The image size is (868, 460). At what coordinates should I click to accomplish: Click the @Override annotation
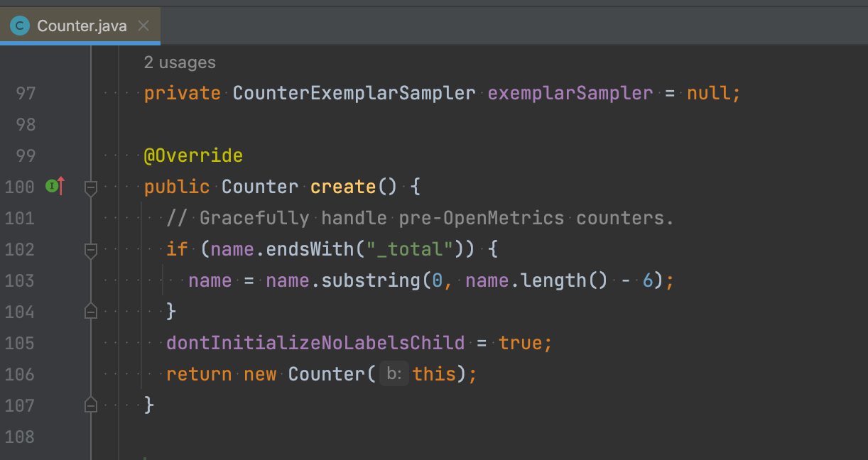point(193,155)
